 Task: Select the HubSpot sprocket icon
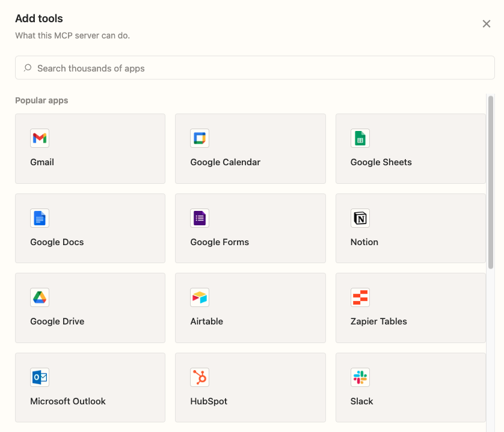[x=200, y=377]
